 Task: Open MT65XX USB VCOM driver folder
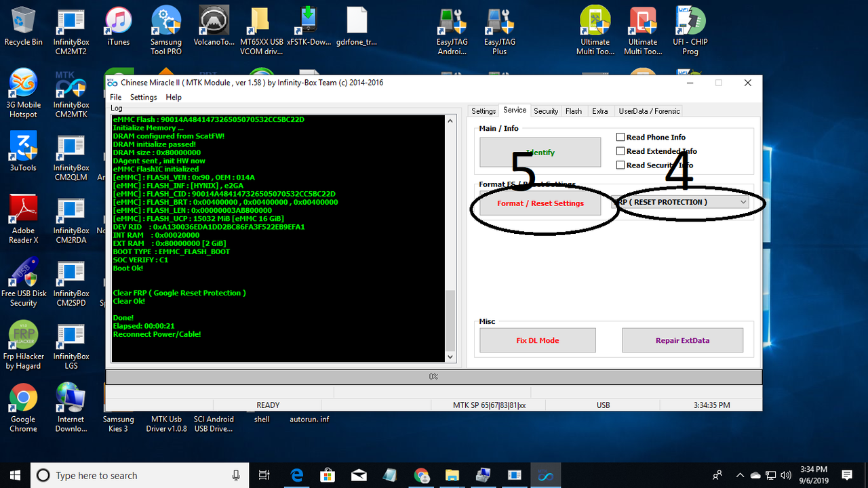(x=262, y=32)
